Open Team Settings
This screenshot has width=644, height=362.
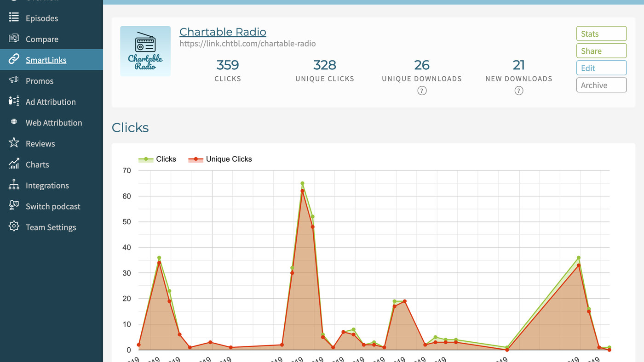point(51,227)
